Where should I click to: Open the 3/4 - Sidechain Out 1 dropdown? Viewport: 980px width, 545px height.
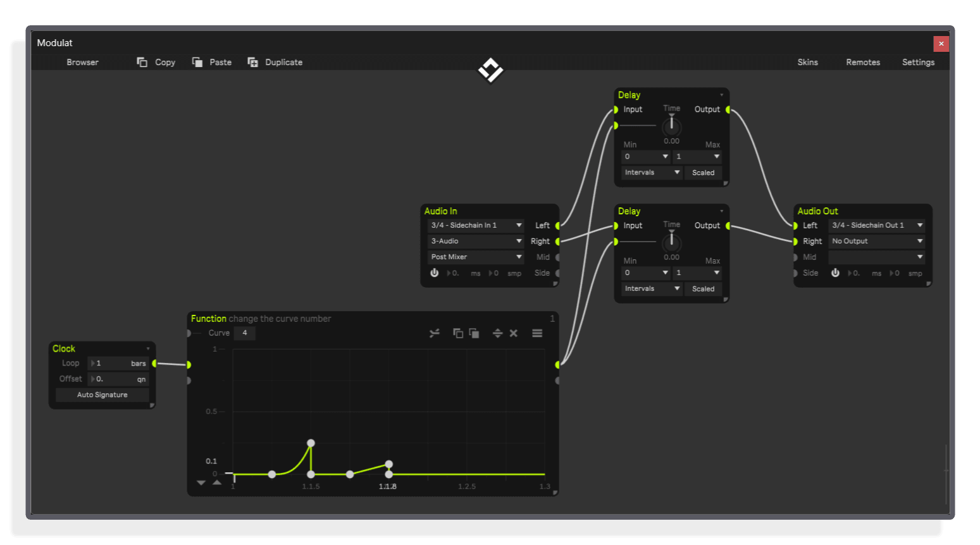coord(877,226)
